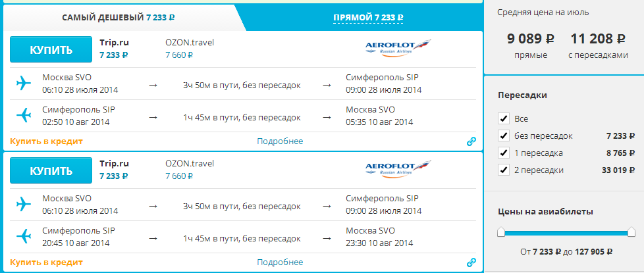Click the right handle of the price slider
Viewport: 644px width, 273px height.
631,232
